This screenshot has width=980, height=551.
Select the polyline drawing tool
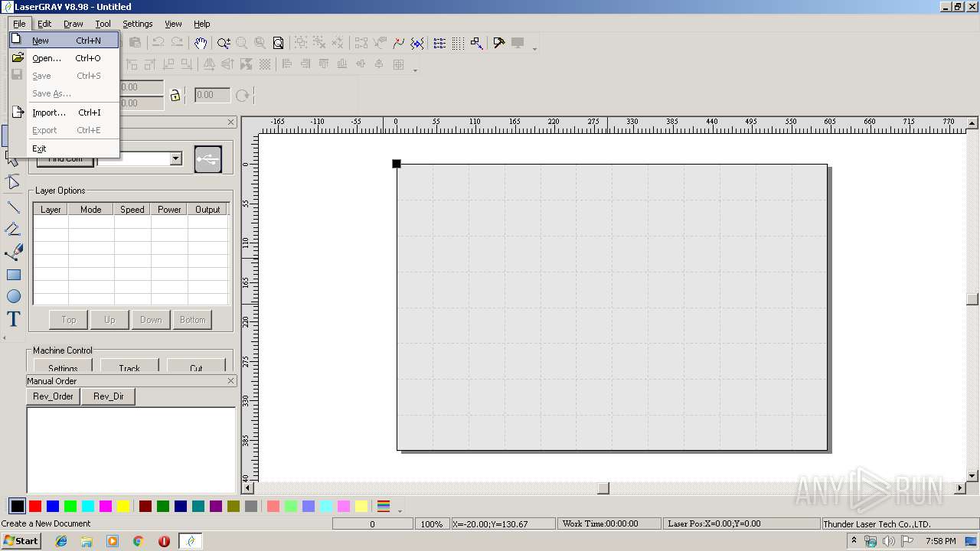click(x=13, y=229)
